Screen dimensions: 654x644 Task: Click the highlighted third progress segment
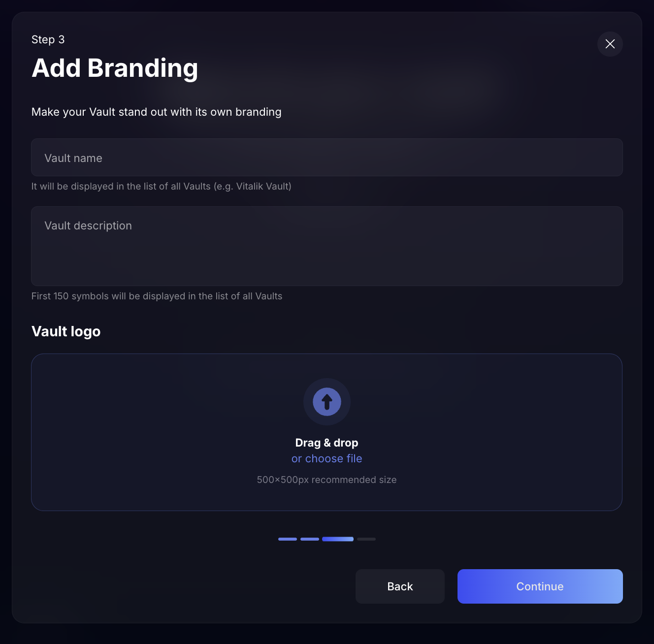tap(337, 539)
